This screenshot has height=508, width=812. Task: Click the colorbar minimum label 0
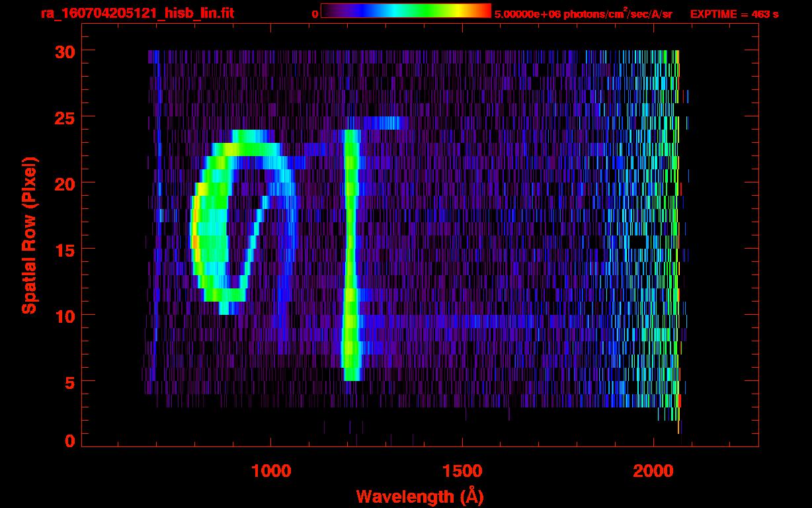315,14
